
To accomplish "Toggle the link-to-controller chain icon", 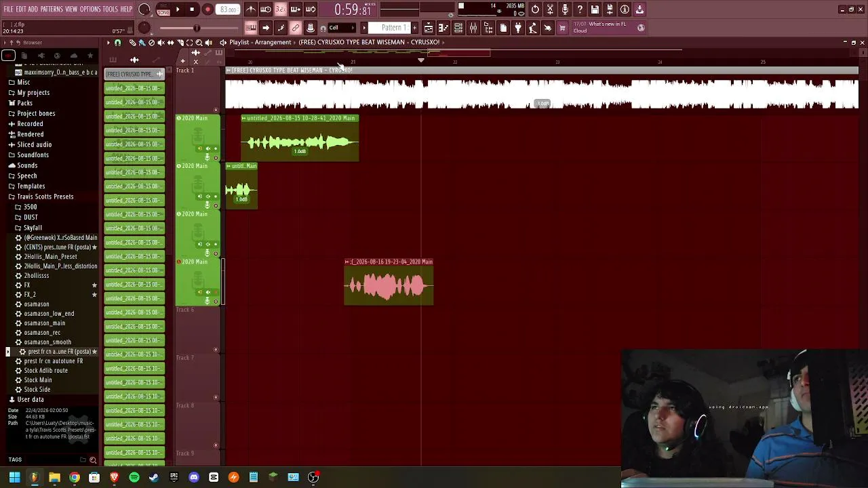I will tap(296, 28).
